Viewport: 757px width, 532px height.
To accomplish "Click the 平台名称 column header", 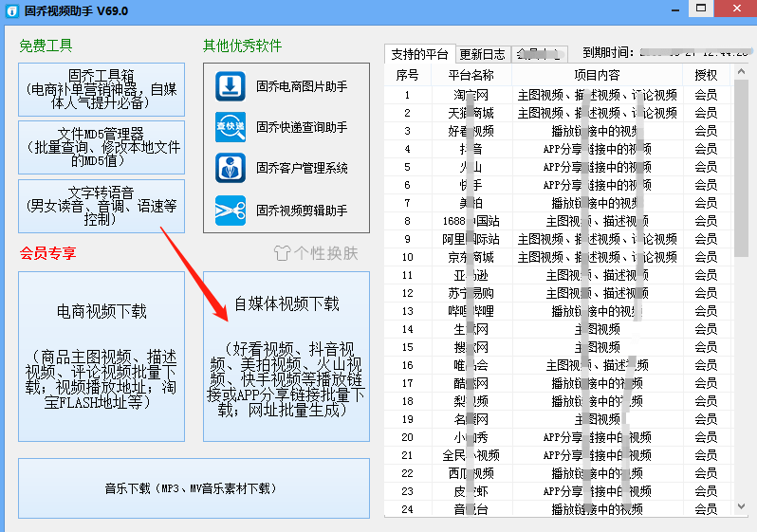I will (x=470, y=75).
